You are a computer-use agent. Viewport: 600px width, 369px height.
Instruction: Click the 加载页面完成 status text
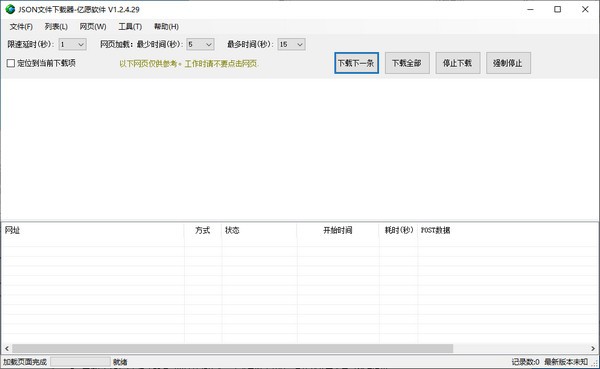[25, 362]
